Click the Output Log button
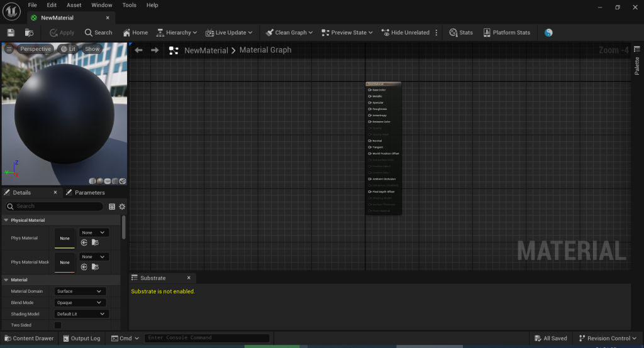 click(80, 339)
